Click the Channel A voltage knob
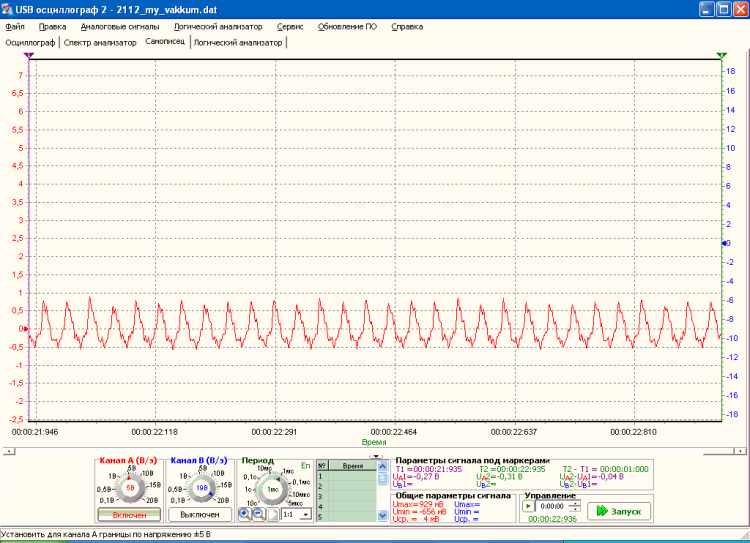The width and height of the screenshot is (750, 543). tap(130, 488)
